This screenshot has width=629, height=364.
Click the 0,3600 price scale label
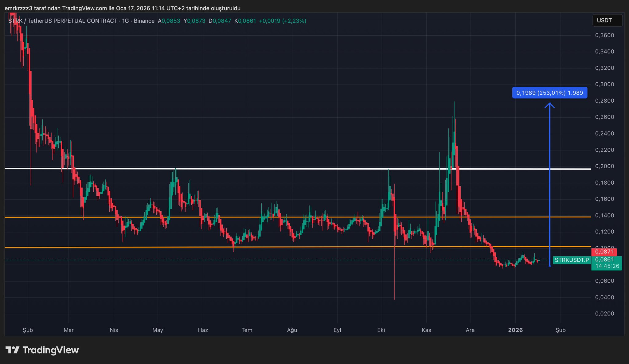coord(604,35)
